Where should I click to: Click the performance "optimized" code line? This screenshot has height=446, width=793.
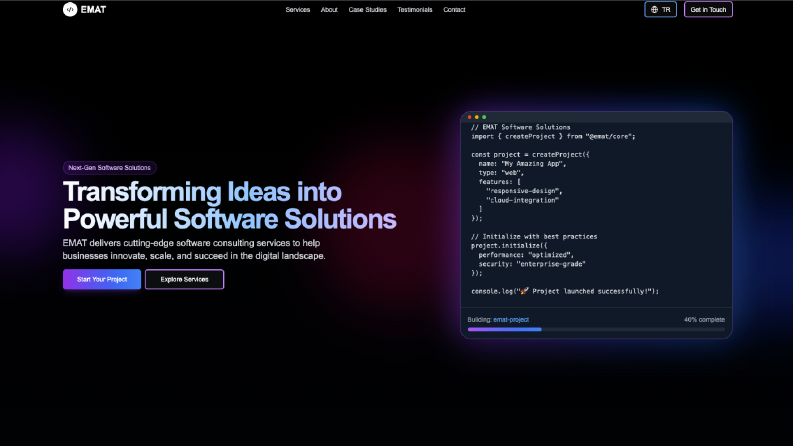526,254
